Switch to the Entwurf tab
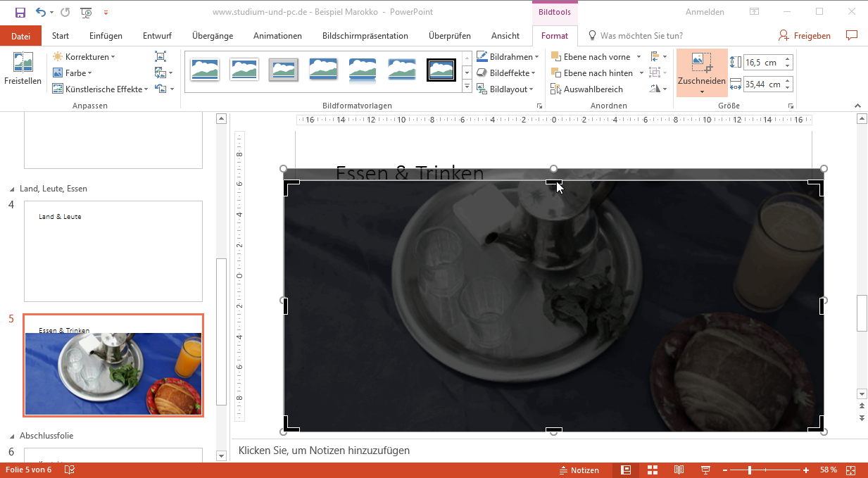The height and width of the screenshot is (478, 868). pos(158,36)
